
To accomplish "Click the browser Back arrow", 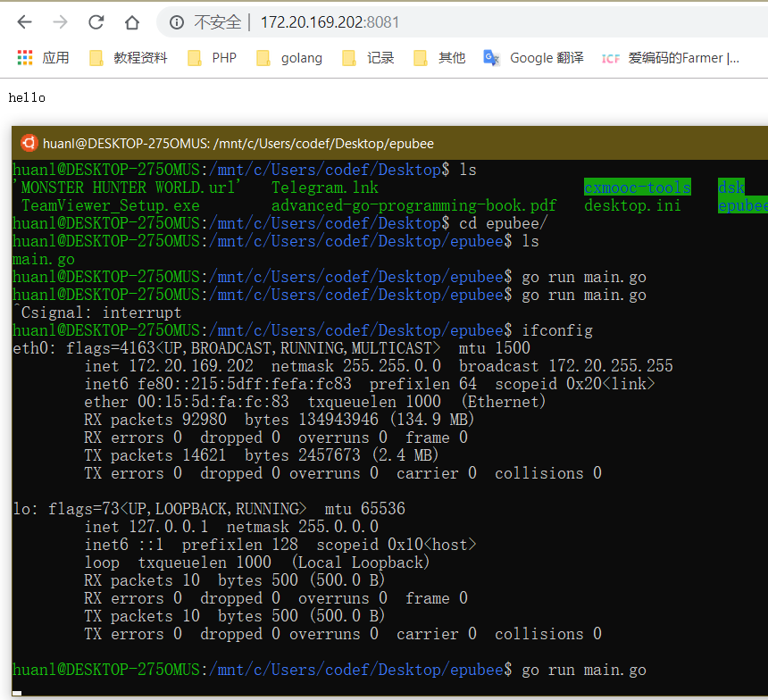I will click(x=25, y=22).
